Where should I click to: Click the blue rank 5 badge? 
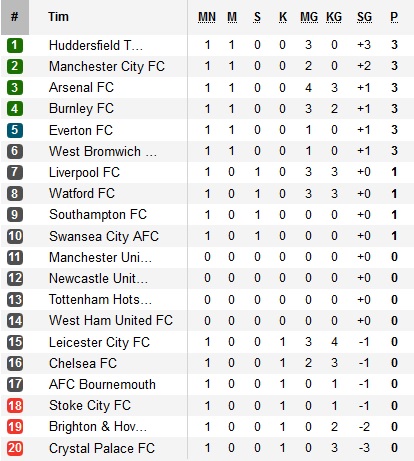[x=15, y=130]
